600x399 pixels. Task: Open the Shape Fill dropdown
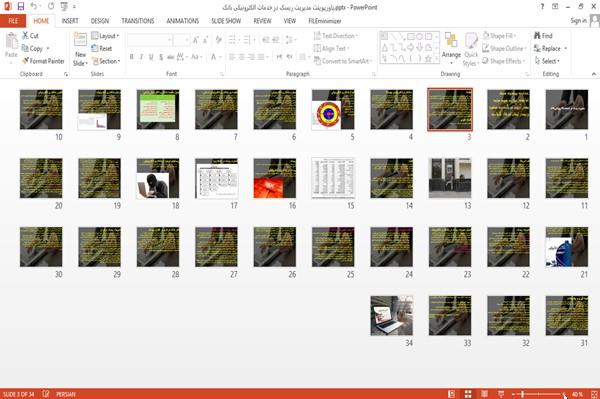click(x=499, y=36)
